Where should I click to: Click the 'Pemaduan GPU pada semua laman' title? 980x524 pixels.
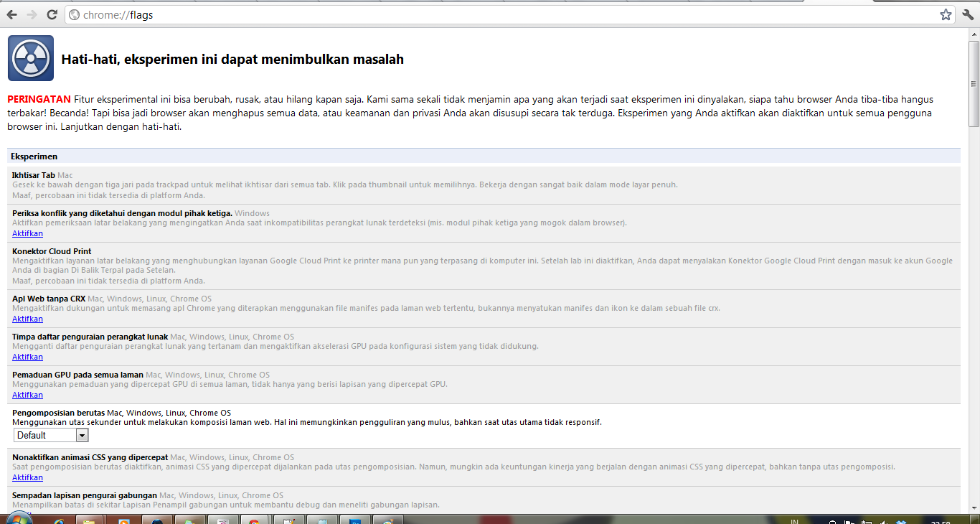click(77, 375)
